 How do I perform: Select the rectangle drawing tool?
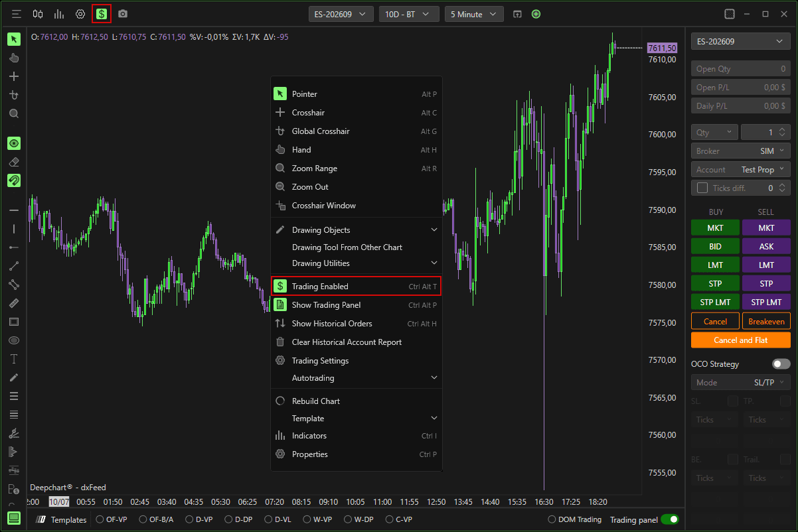tap(14, 322)
